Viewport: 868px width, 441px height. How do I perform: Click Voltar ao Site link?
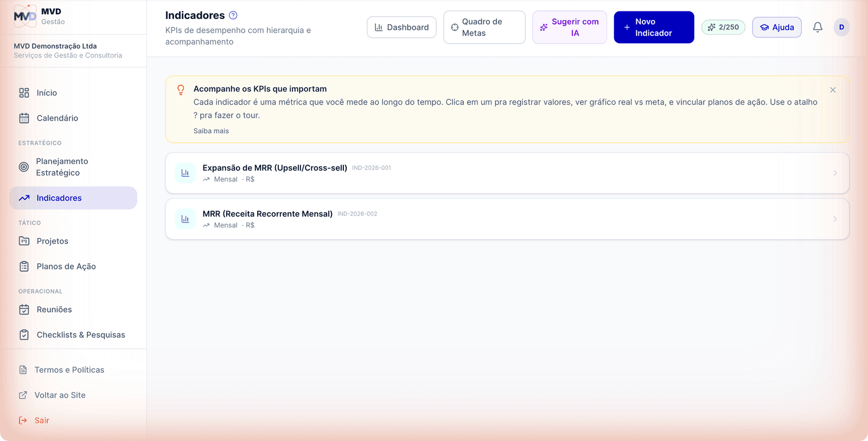click(60, 395)
